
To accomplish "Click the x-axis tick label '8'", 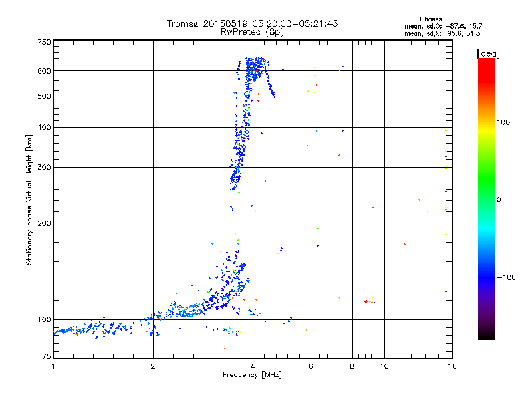I will 352,366.
